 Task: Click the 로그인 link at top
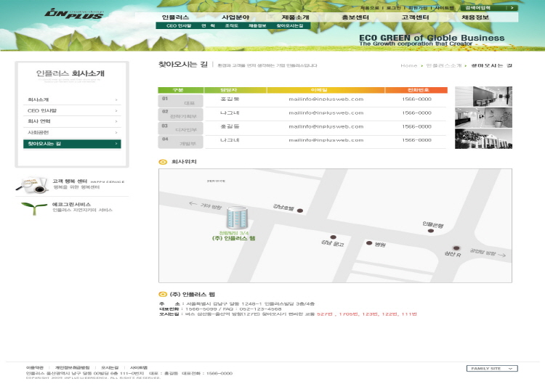pos(393,8)
